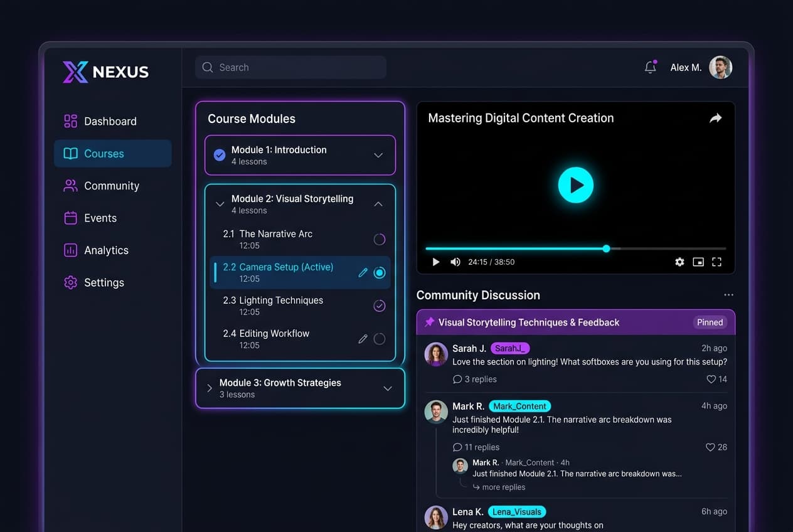Open Analytics section

point(113,250)
